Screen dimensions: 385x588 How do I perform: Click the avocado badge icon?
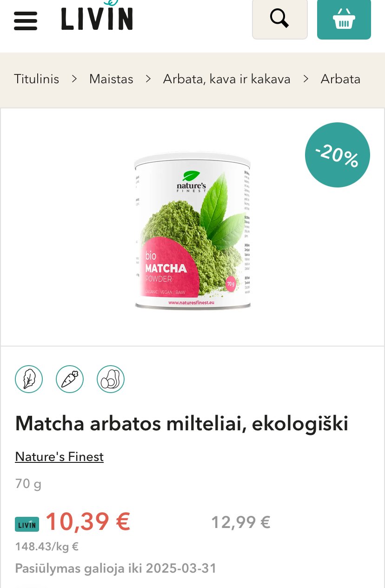[x=111, y=379]
